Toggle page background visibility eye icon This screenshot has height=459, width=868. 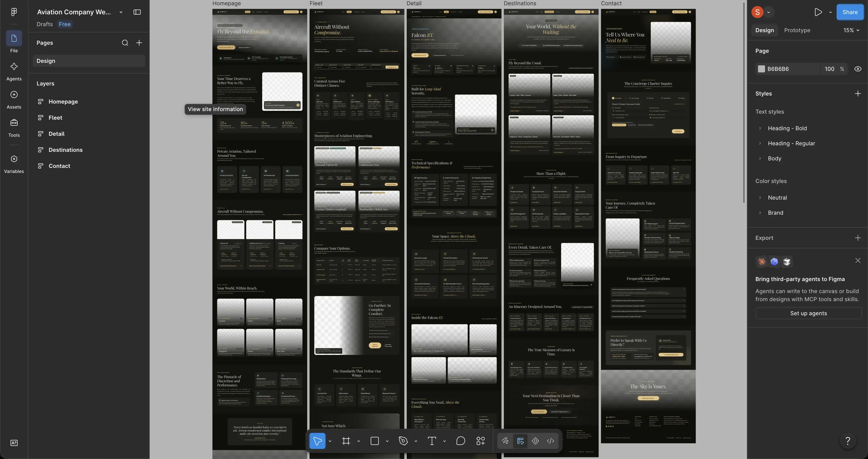pos(858,69)
